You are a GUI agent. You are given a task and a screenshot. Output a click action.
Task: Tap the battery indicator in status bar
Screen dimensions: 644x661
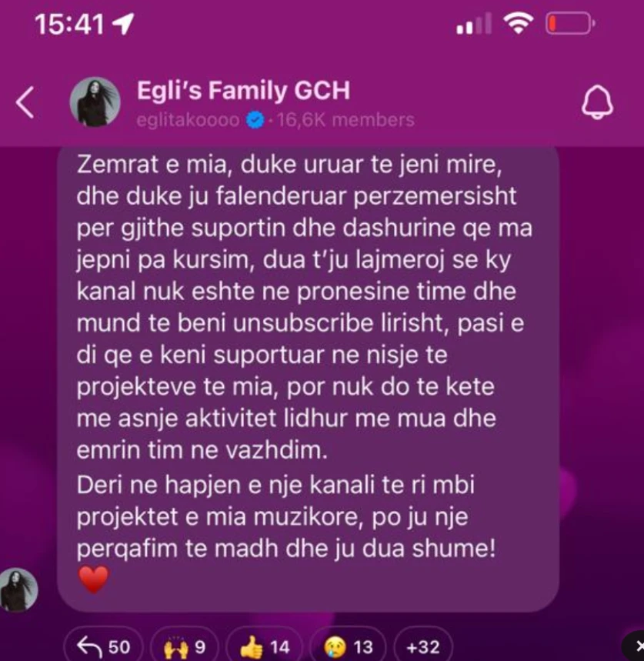pos(570,23)
